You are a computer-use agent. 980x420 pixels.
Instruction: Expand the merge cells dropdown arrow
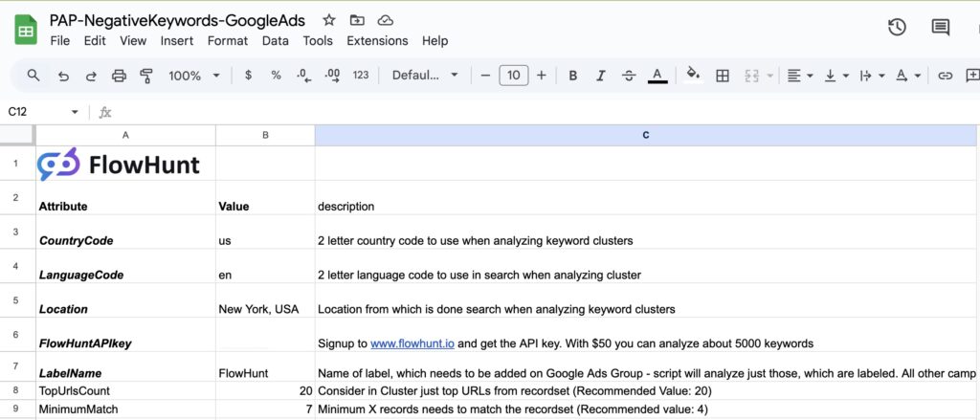pyautogui.click(x=770, y=76)
